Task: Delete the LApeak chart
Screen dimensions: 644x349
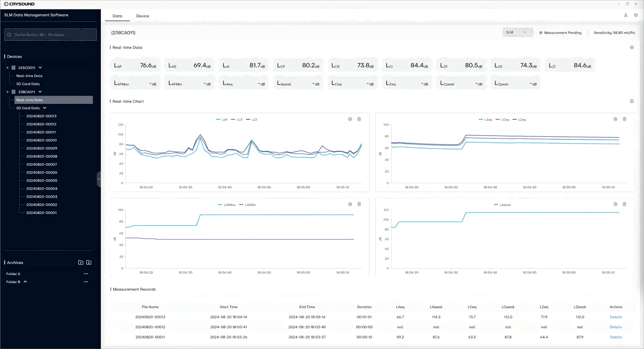Action: pos(624,204)
